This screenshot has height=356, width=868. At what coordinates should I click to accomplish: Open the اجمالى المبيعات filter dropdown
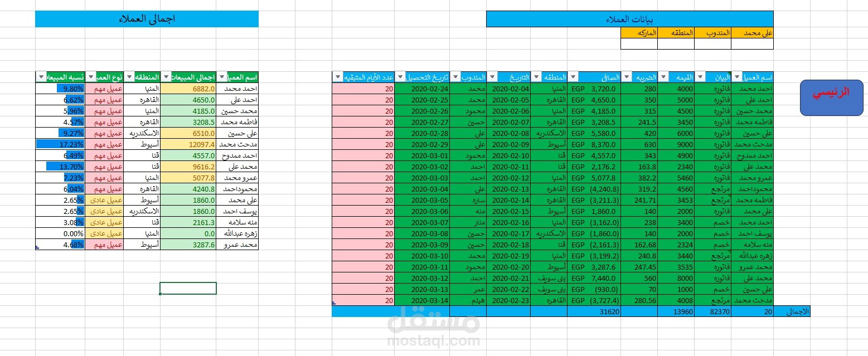tap(166, 77)
